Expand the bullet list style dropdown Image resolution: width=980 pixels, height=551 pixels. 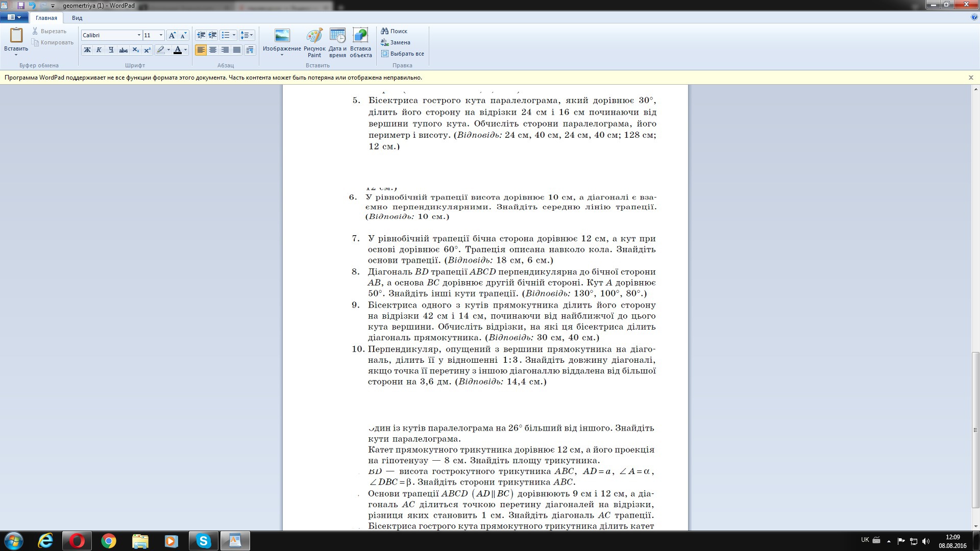coord(234,35)
